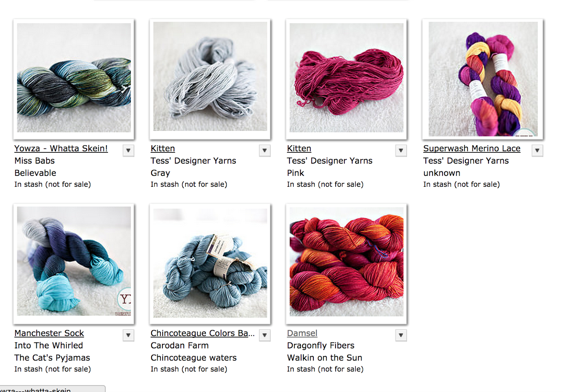Open the Yowza - Whatta Skein! dropdown arrow
The image size is (563, 392).
[128, 151]
